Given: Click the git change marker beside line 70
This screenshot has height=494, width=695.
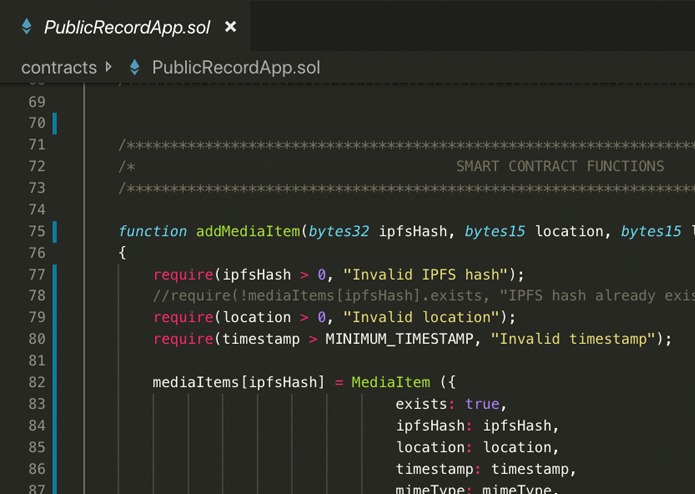Looking at the screenshot, I should (55, 123).
